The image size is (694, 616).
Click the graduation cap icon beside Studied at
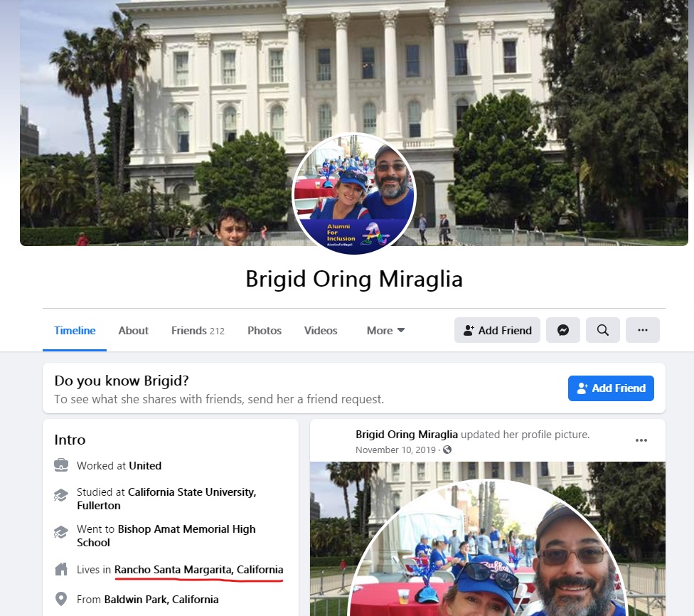coord(61,495)
